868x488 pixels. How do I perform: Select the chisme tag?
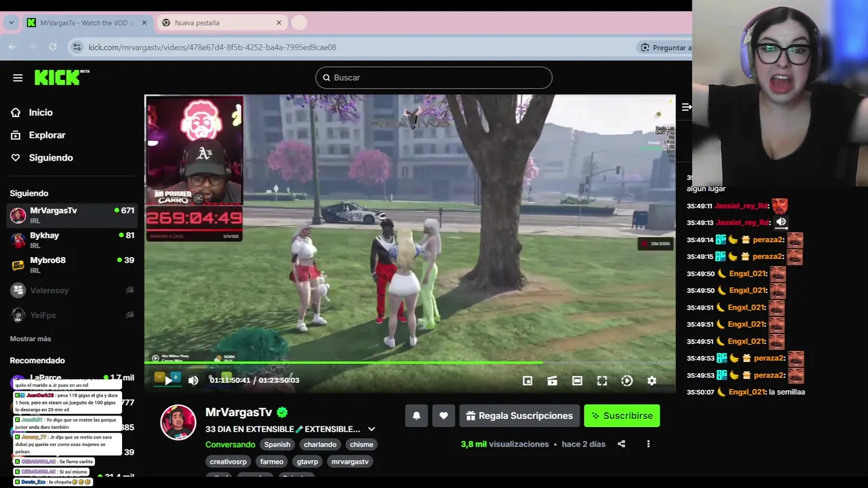(361, 445)
